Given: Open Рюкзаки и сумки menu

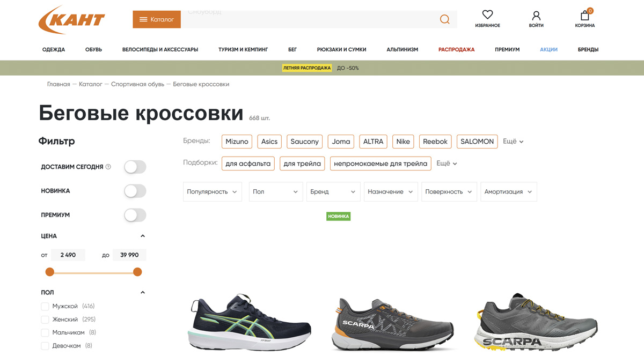Looking at the screenshot, I should pos(341,49).
